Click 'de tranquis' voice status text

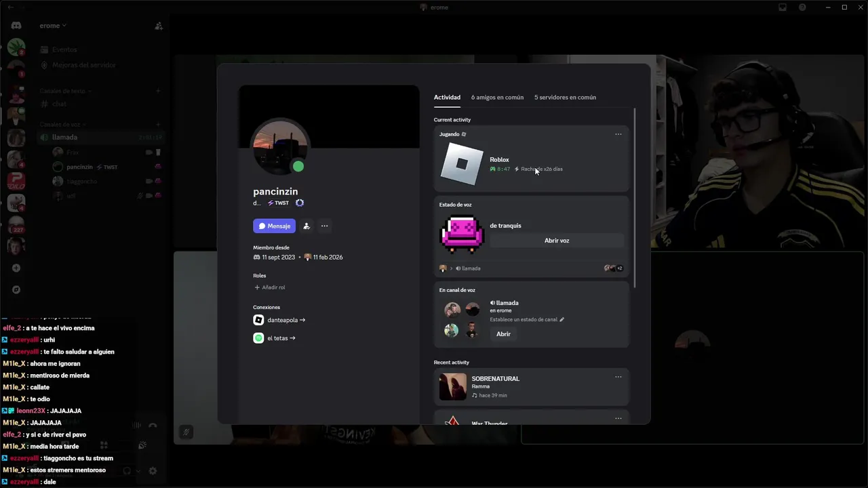[x=505, y=226]
